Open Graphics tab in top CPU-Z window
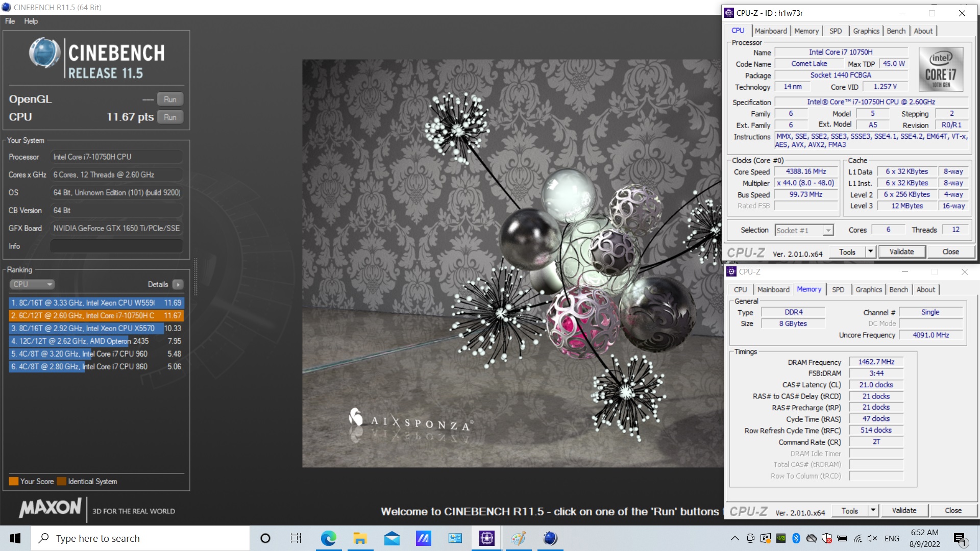This screenshot has height=551, width=980. 866,31
